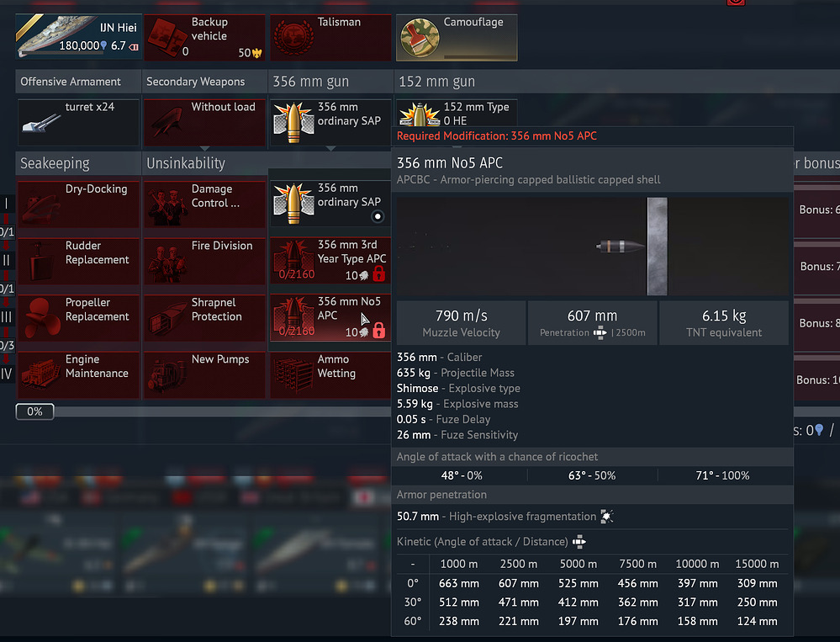Expand the dropdown arrow under 356 mm ordinary SAP
Image resolution: width=840 pixels, height=642 pixels.
click(331, 148)
